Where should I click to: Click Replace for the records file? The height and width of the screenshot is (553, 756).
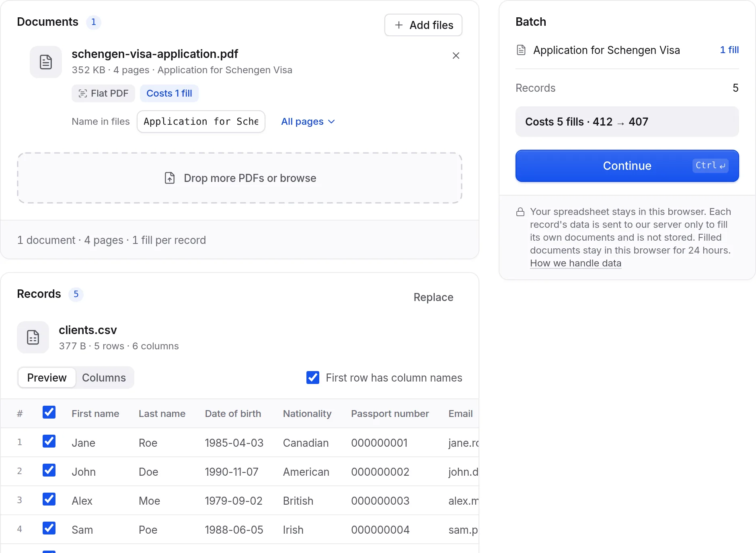pyautogui.click(x=433, y=297)
